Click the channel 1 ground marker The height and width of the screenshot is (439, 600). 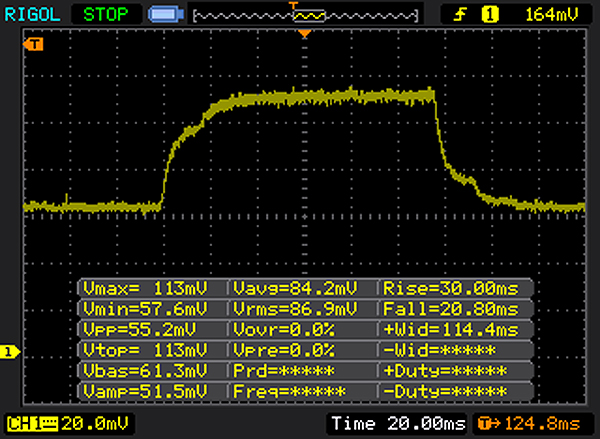point(10,352)
